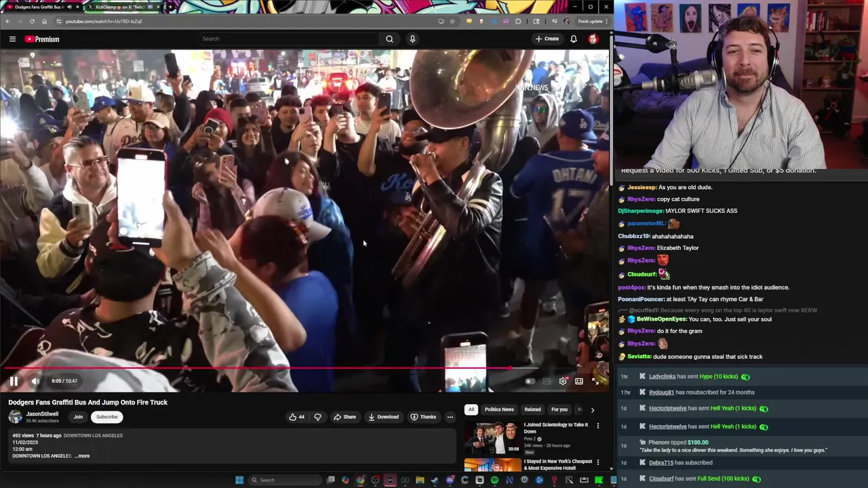
Task: Open a new browser tab plus
Action: point(170,7)
